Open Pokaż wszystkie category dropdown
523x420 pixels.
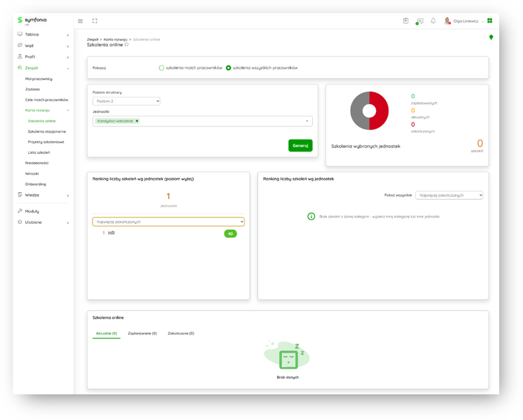tap(449, 195)
